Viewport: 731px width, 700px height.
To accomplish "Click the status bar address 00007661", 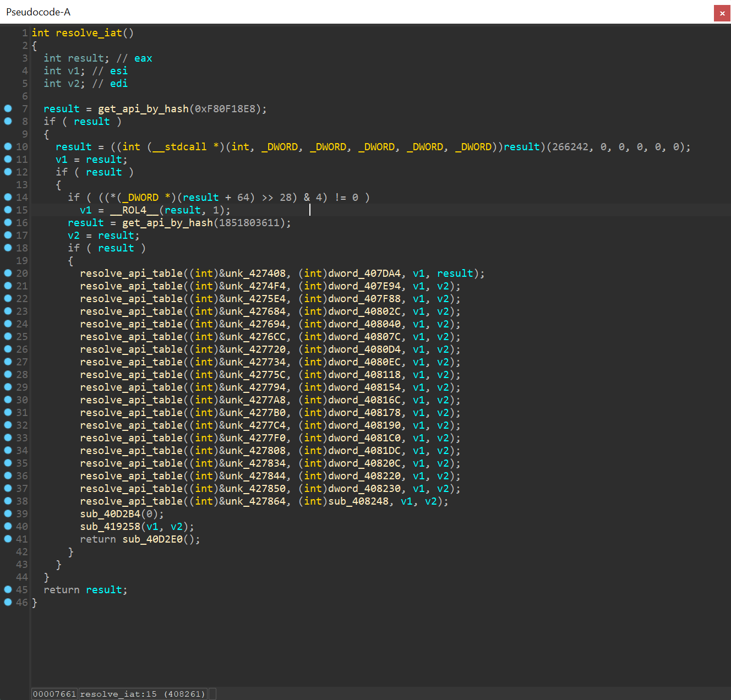I will click(54, 694).
